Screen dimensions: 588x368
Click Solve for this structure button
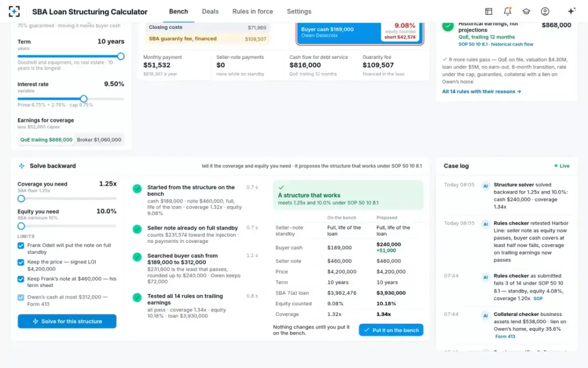coord(67,321)
